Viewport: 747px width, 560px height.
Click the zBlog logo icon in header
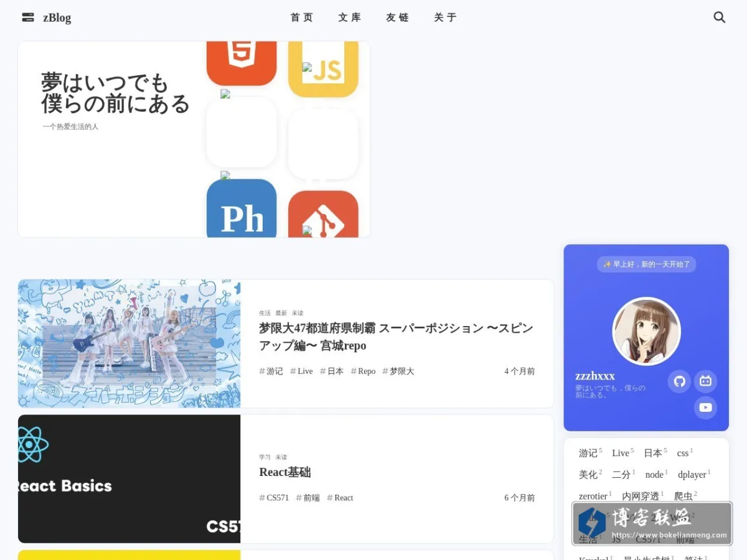28,17
